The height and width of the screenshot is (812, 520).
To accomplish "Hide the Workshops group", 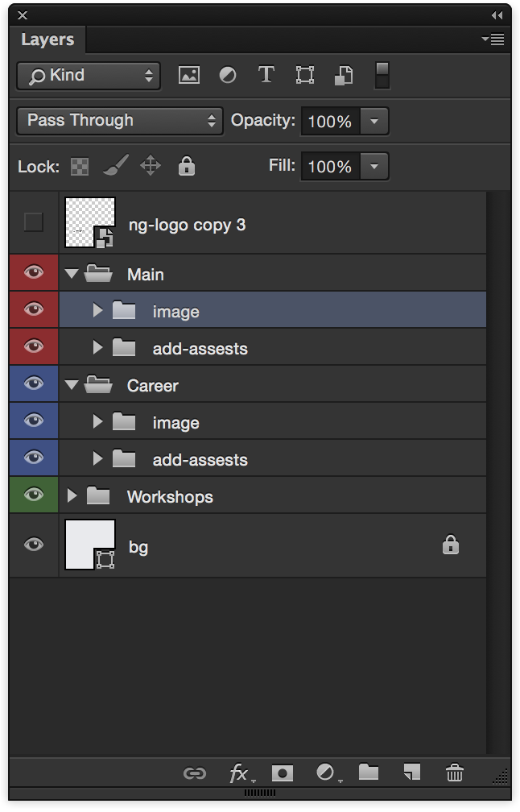I will [x=33, y=495].
